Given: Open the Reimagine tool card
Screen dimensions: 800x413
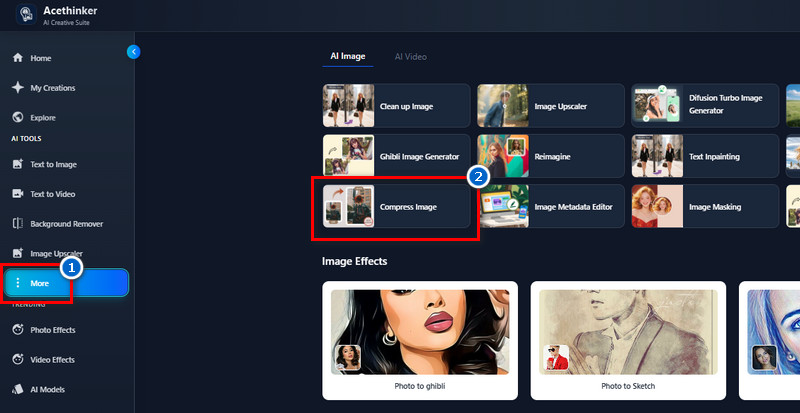Looking at the screenshot, I should point(551,156).
